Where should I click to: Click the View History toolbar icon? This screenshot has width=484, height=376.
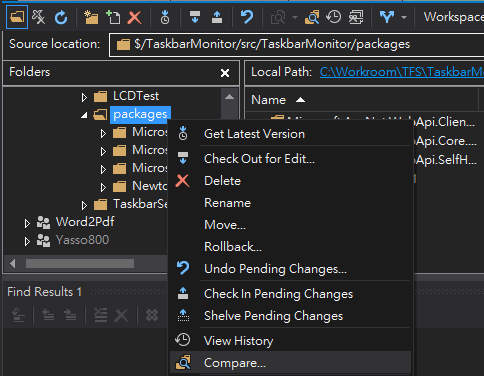(x=334, y=17)
